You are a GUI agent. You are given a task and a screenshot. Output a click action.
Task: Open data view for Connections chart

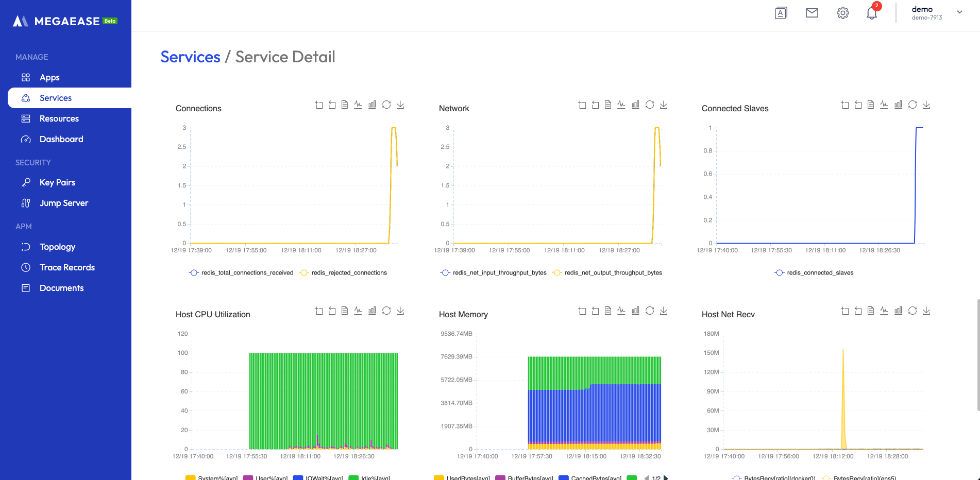(345, 105)
